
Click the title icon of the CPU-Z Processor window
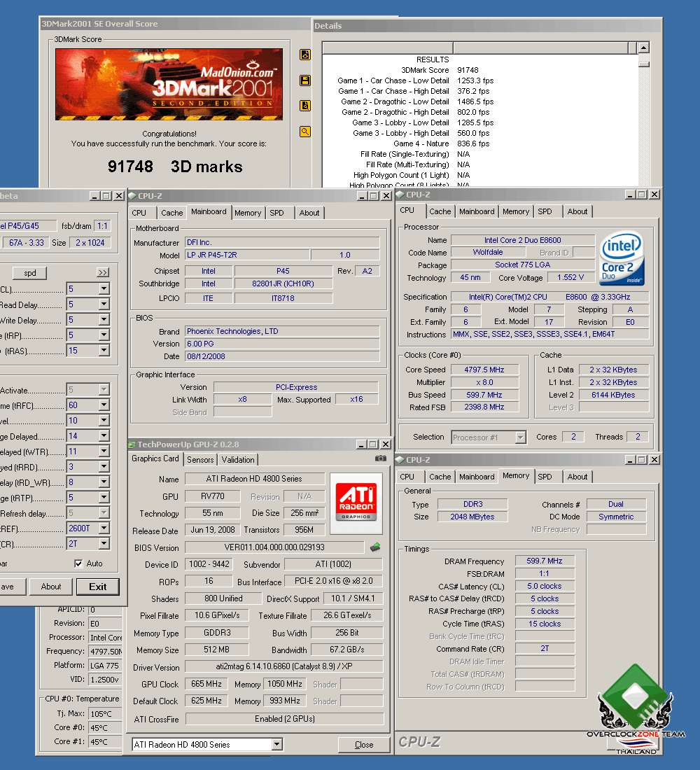(x=400, y=195)
